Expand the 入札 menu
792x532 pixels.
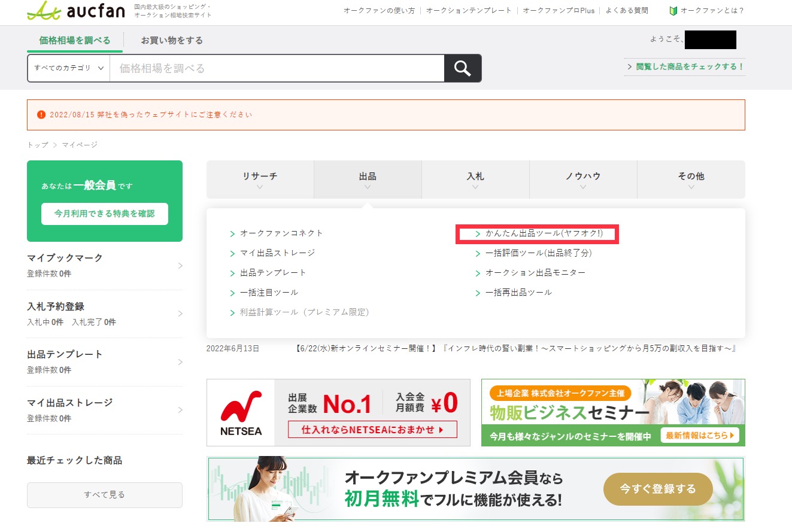tap(475, 180)
